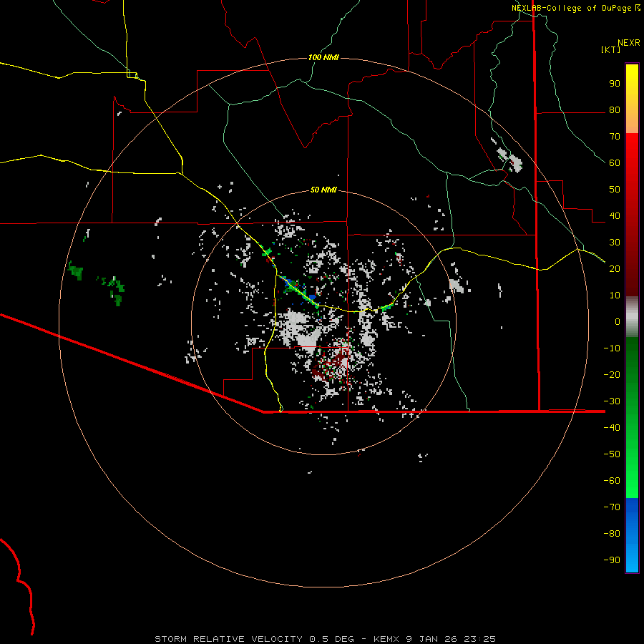The image size is (644, 644).
Task: Click the -70 value on color scale
Action: click(x=612, y=507)
